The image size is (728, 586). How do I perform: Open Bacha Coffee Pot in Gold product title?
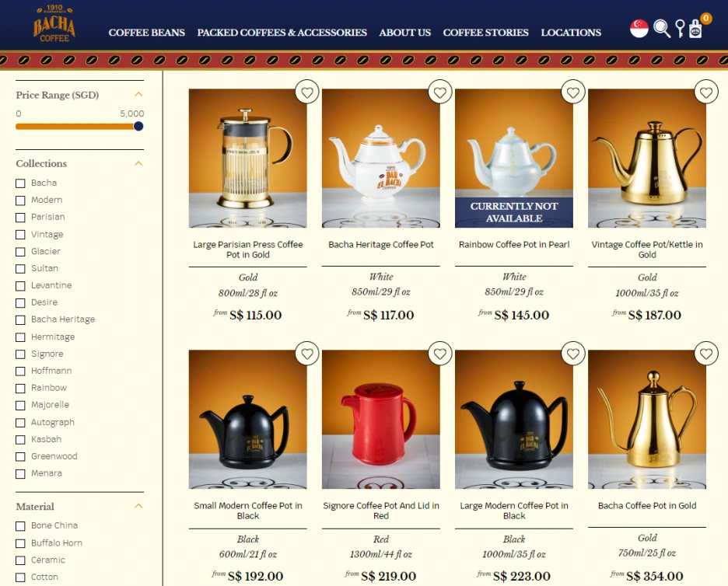coord(647,506)
